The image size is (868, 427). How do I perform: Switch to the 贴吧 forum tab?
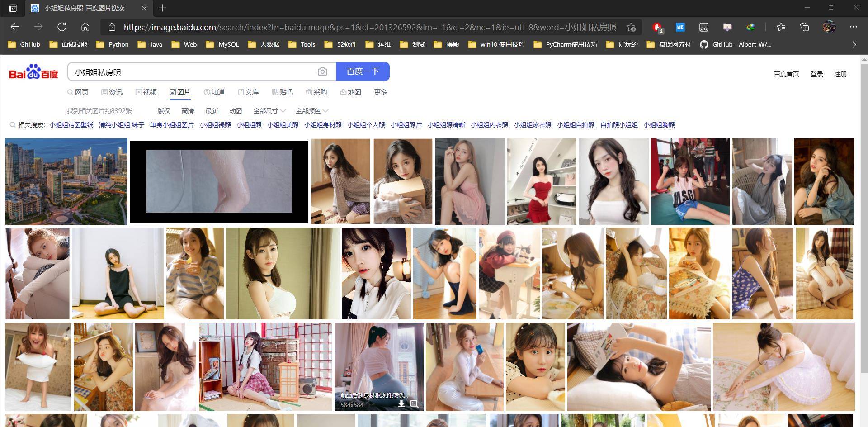(282, 92)
